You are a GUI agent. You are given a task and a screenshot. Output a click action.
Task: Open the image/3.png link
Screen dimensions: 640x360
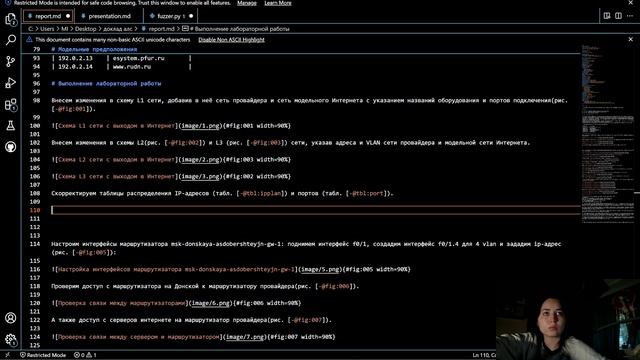200,176
